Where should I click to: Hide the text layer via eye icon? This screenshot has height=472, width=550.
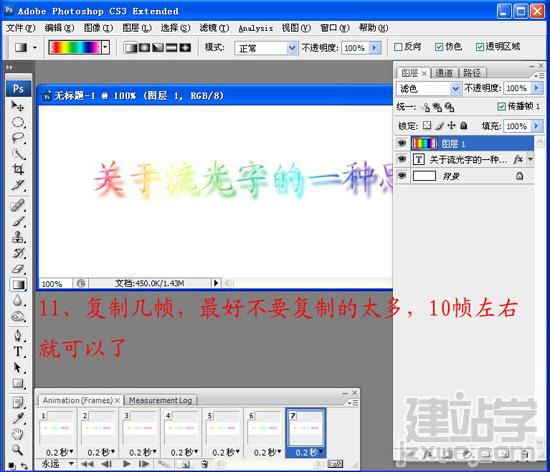[x=402, y=159]
